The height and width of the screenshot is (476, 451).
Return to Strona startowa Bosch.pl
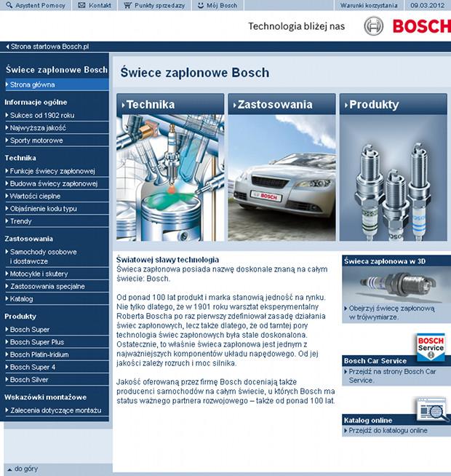coord(49,47)
